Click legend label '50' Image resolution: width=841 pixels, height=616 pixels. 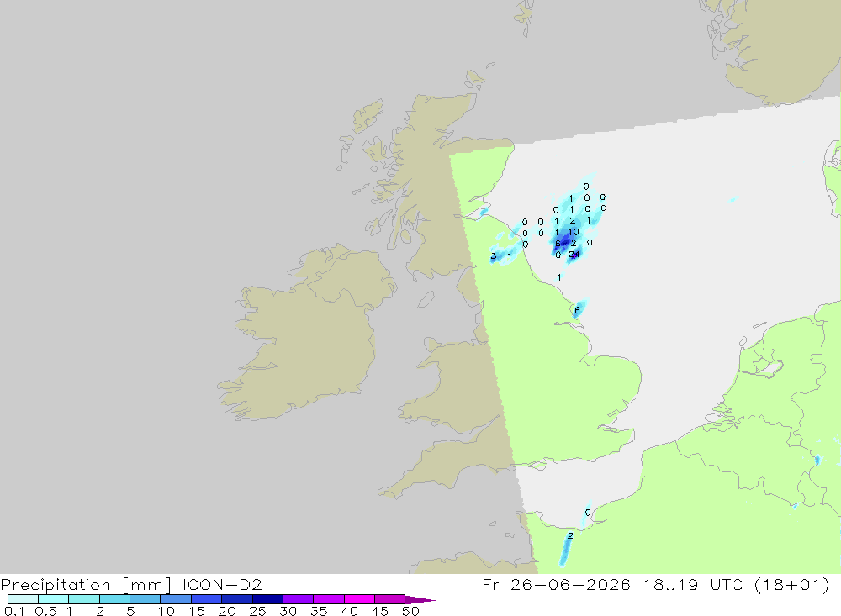click(410, 611)
